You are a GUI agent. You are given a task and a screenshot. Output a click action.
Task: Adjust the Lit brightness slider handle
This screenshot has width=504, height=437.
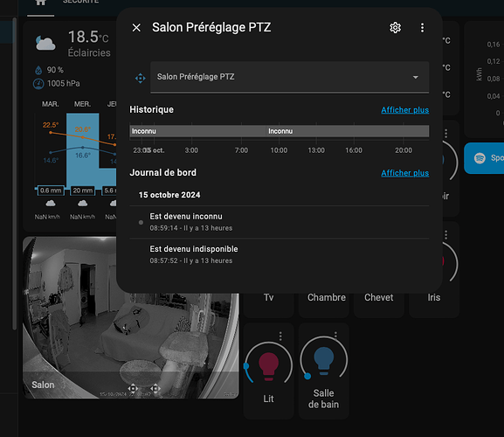coord(246,365)
